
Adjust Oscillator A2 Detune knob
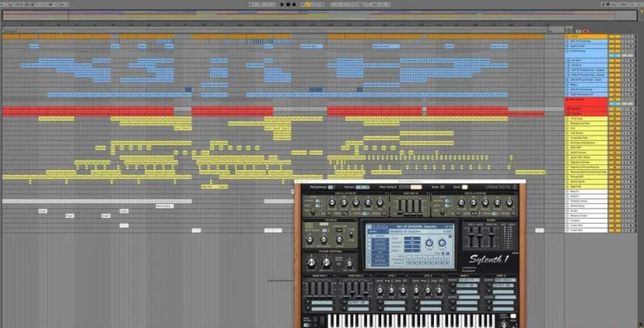pyautogui.click(x=485, y=202)
